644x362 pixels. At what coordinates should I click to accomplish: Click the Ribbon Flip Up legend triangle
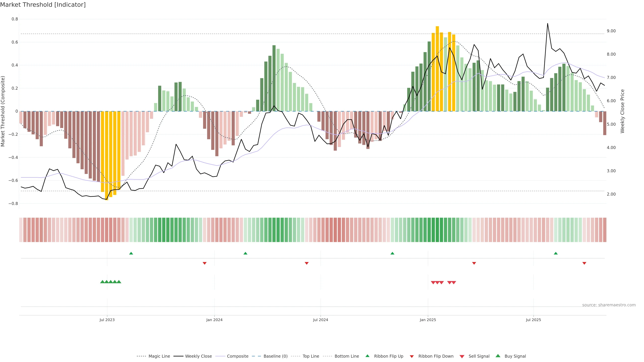point(367,356)
